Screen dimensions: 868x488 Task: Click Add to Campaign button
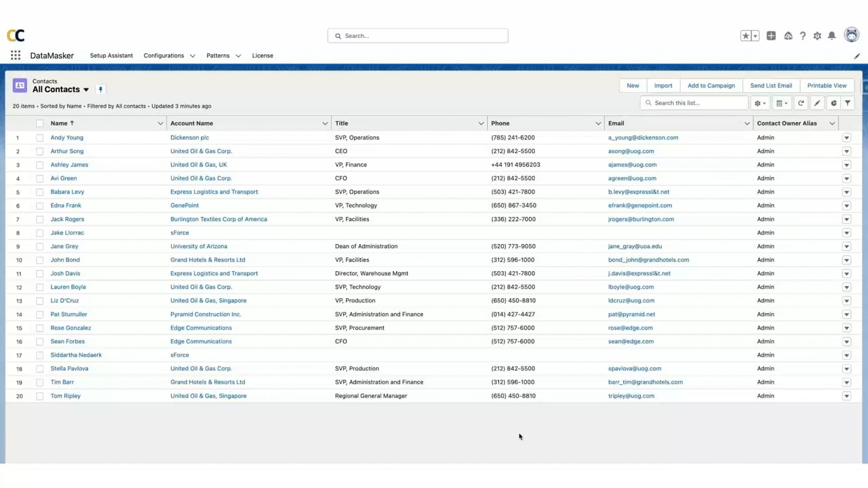(711, 85)
